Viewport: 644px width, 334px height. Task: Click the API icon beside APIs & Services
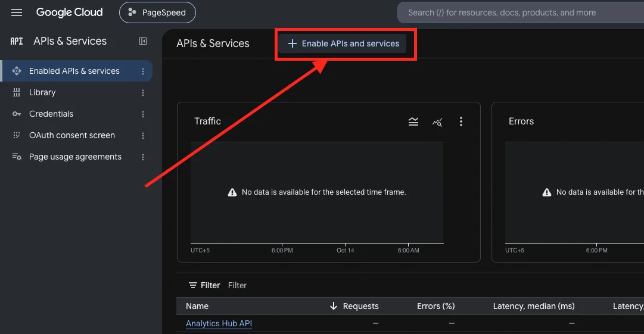pyautogui.click(x=17, y=41)
